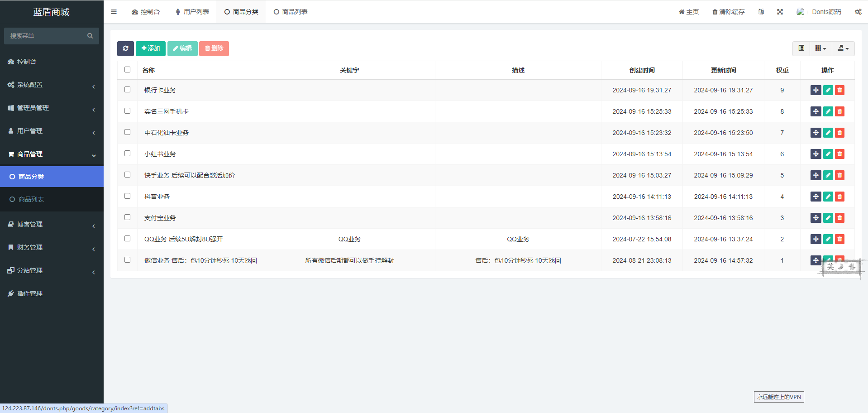This screenshot has width=868, height=413.
Task: Click the red 删除 toolbar button
Action: pyautogui.click(x=214, y=48)
